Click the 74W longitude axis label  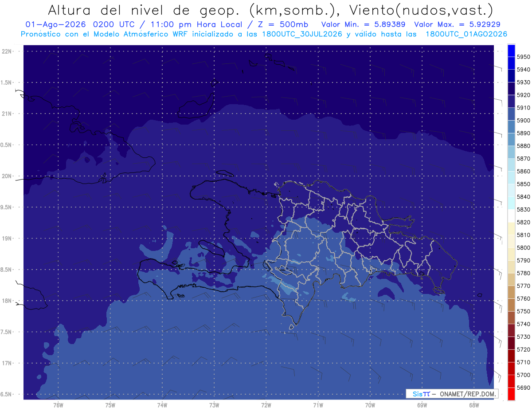(x=162, y=405)
